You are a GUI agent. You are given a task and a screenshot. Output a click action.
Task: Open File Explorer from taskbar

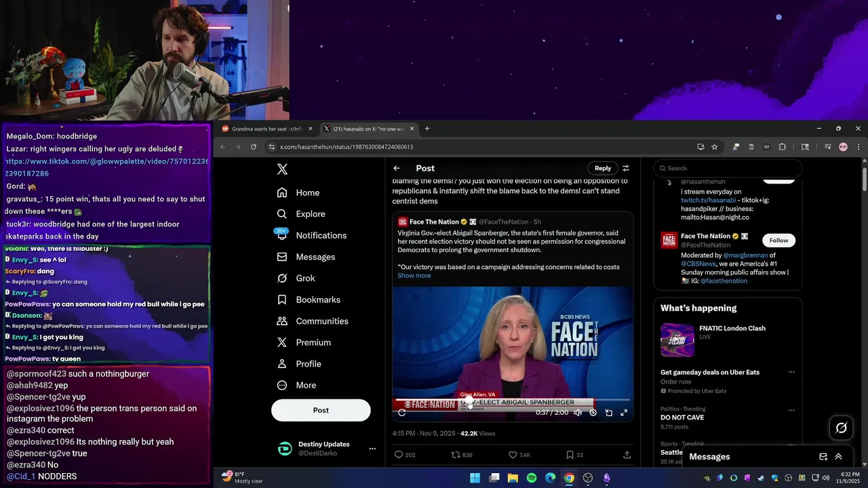513,478
